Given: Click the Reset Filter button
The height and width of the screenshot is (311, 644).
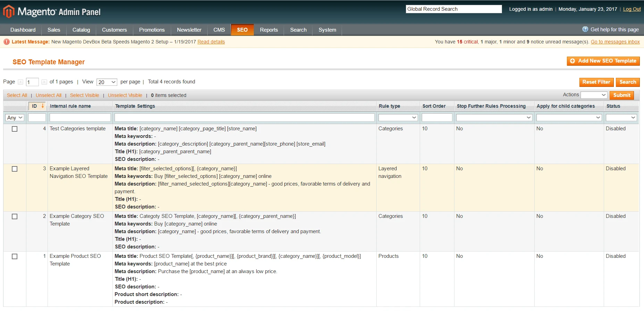Looking at the screenshot, I should 596,82.
